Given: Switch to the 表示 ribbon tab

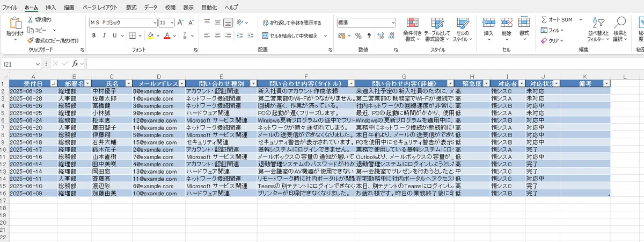Looking at the screenshot, I should (188, 8).
